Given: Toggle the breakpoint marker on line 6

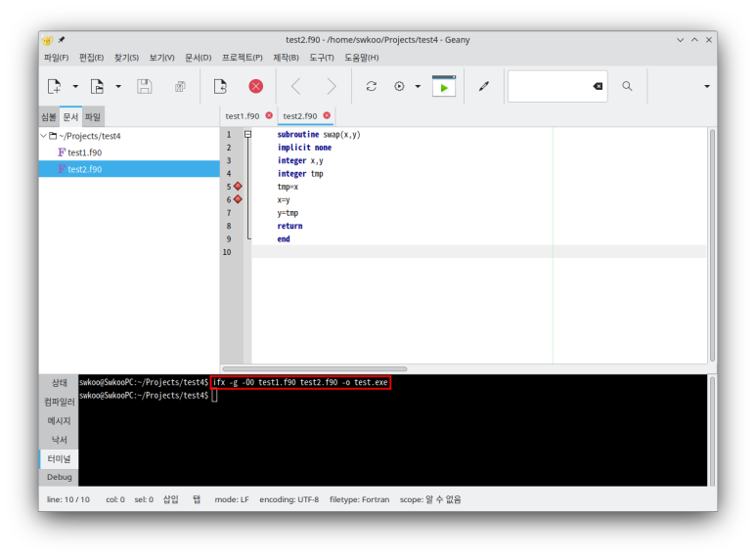Looking at the screenshot, I should (x=238, y=199).
